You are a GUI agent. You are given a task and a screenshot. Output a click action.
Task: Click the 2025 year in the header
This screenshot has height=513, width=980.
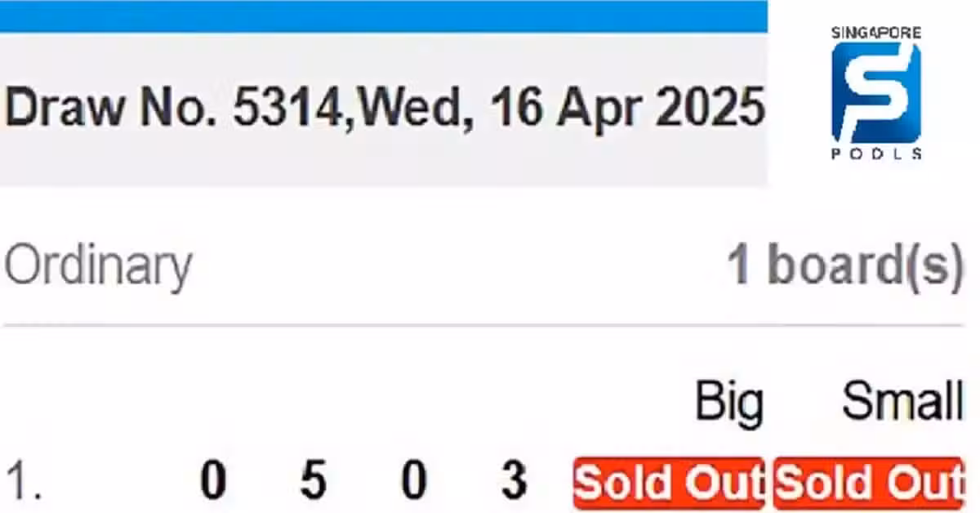710,107
